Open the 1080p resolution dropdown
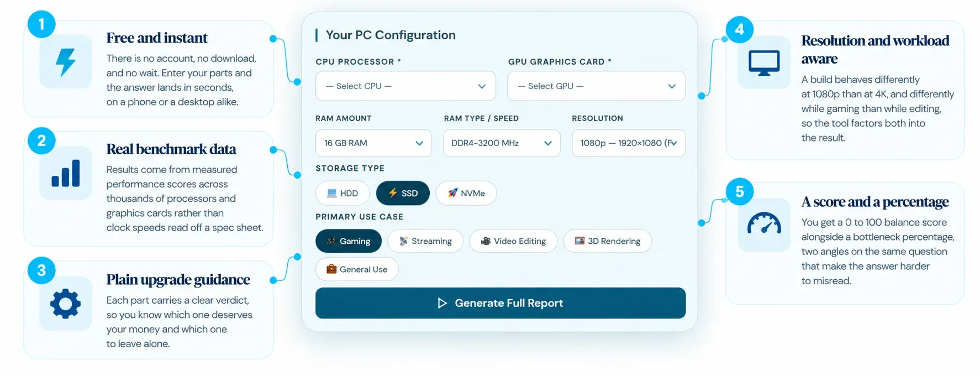 (629, 143)
